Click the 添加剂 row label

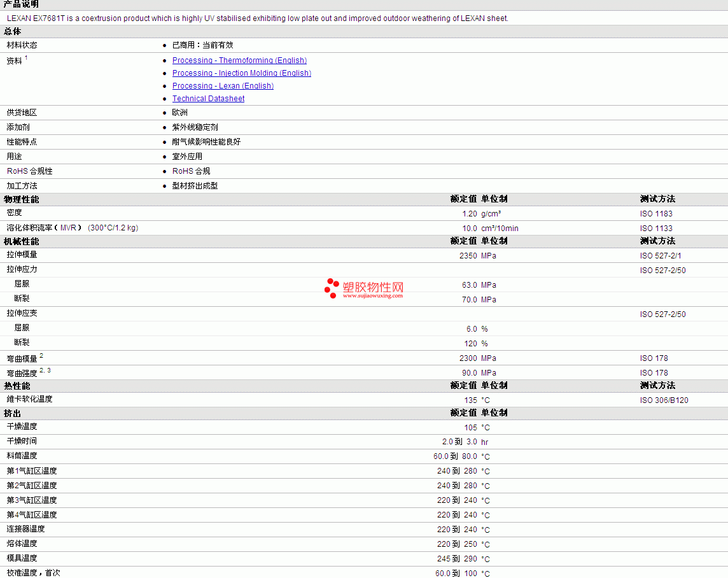click(18, 127)
